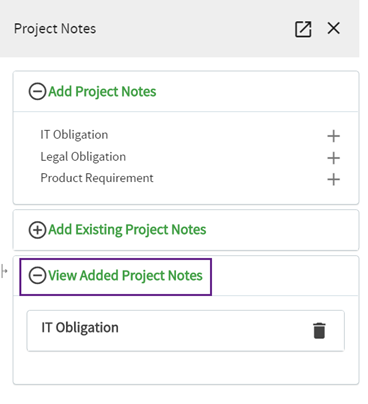Image resolution: width=368 pixels, height=404 pixels.
Task: Click the Add Existing Project Notes heading
Action: click(x=127, y=230)
